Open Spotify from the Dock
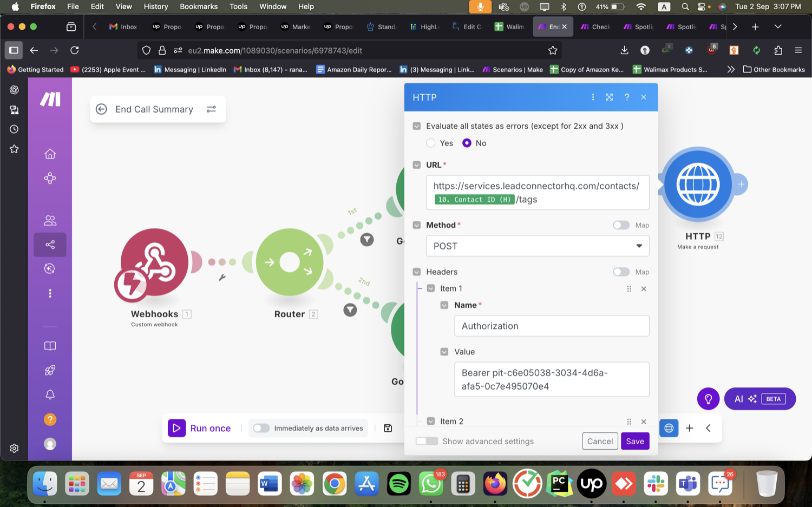 [399, 484]
